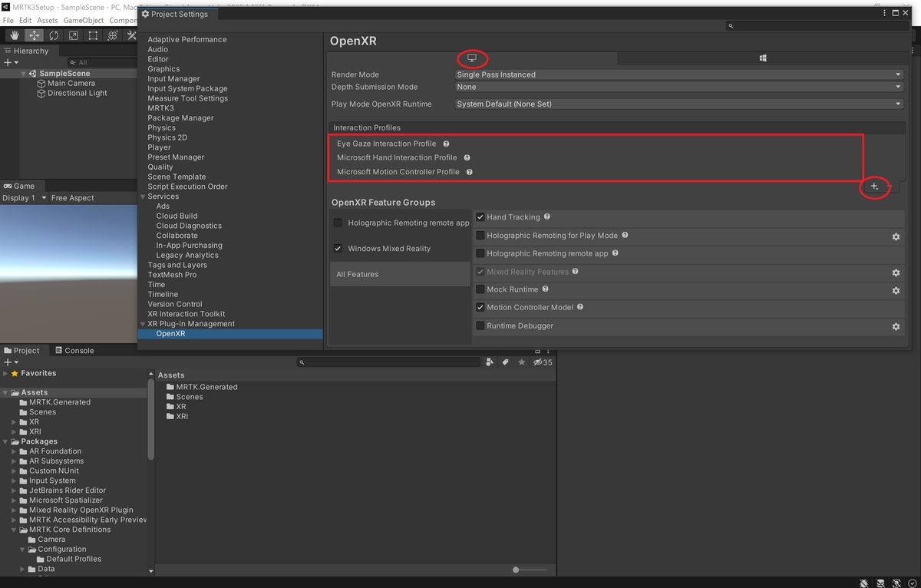Open settings gear for Holographic Remoting for Play Mode

(896, 237)
